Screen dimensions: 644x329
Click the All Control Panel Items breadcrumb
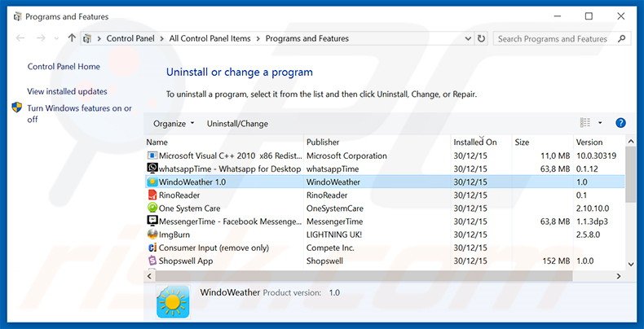pyautogui.click(x=210, y=38)
